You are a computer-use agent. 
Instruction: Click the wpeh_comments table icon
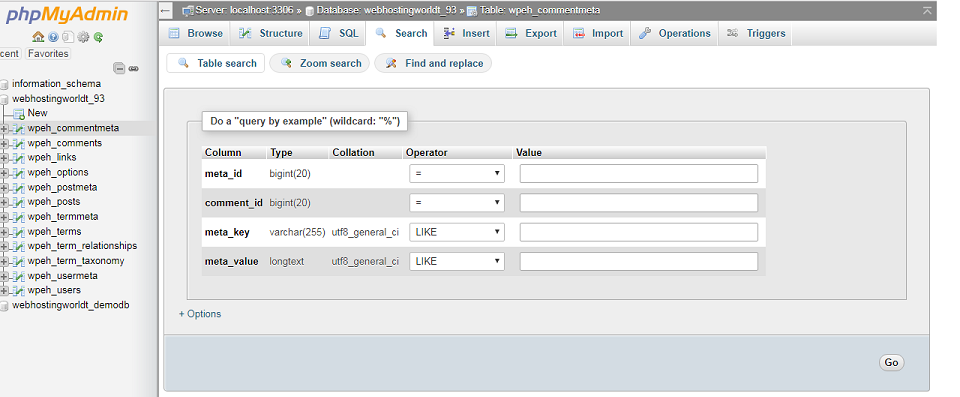tap(19, 143)
